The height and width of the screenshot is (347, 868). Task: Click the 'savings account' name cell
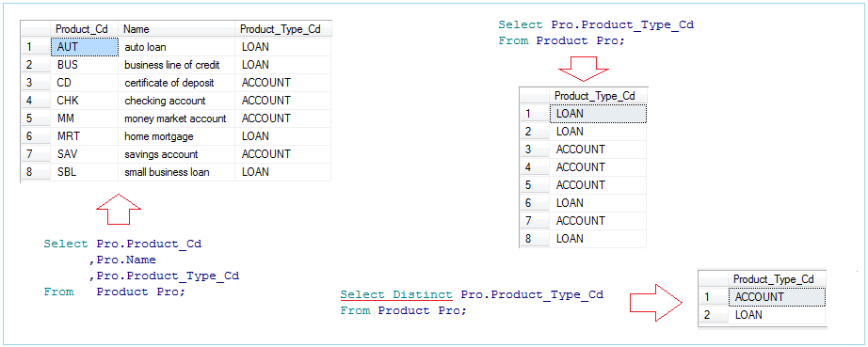pyautogui.click(x=177, y=154)
